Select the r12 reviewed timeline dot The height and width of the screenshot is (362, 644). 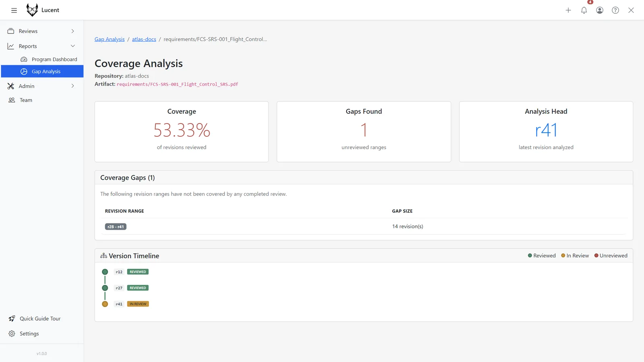[105, 272]
